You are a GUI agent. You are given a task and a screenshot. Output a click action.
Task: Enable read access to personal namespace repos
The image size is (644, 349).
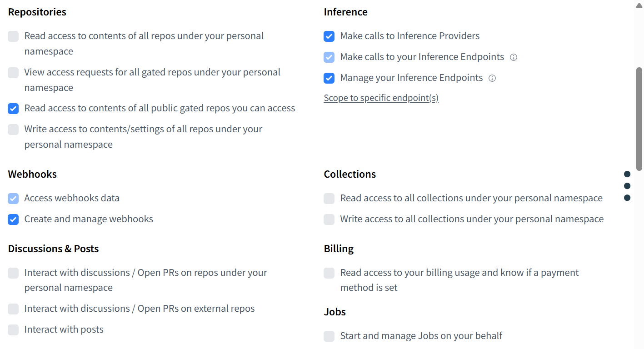click(13, 36)
